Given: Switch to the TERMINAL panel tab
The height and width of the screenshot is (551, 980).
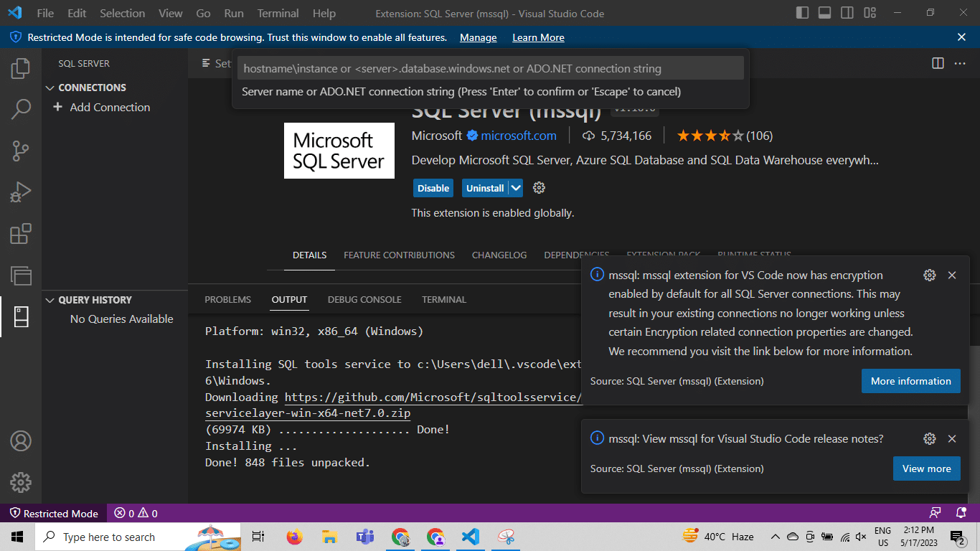Looking at the screenshot, I should 444,299.
